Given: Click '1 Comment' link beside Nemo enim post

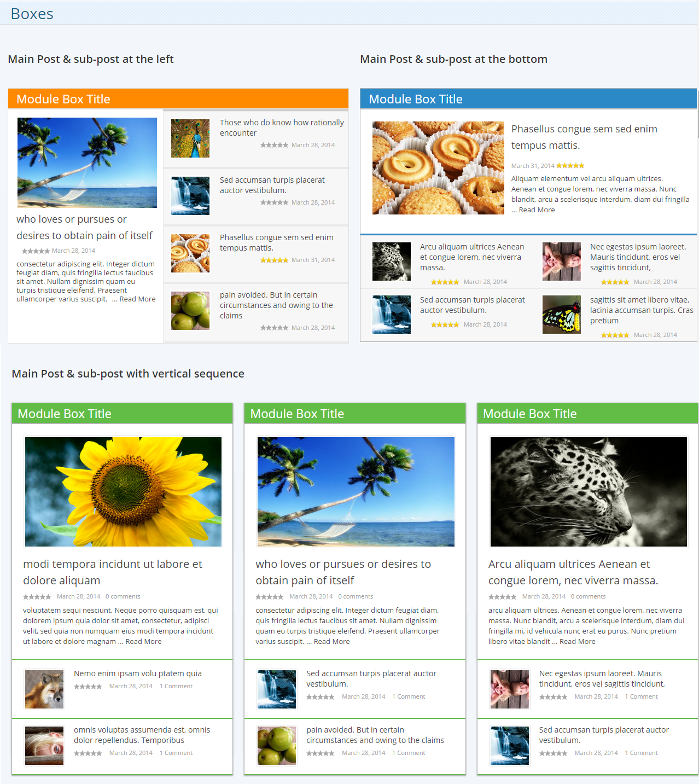Looking at the screenshot, I should pyautogui.click(x=176, y=686).
